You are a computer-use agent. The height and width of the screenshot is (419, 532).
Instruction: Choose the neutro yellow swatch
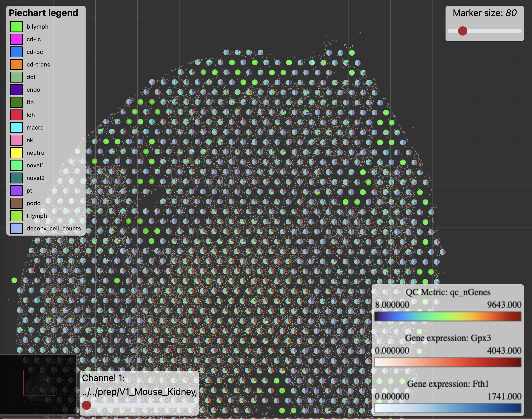pyautogui.click(x=16, y=153)
